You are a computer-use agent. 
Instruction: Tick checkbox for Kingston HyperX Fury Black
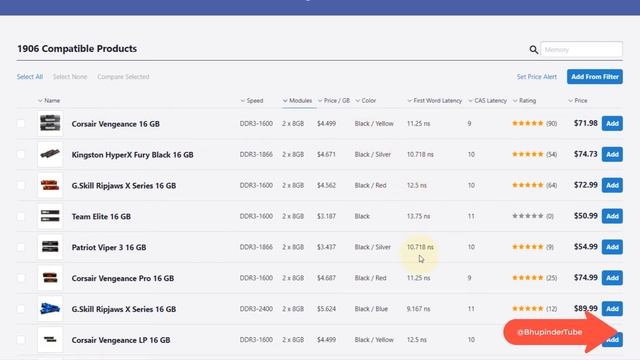21,154
